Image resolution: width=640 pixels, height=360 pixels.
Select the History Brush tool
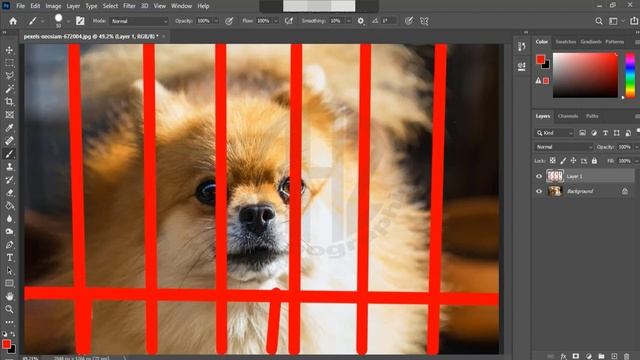click(9, 180)
